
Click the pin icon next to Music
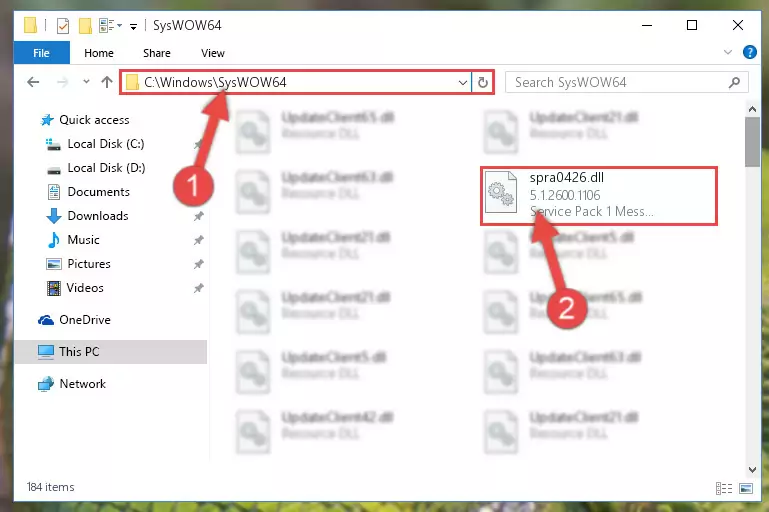[x=199, y=240]
